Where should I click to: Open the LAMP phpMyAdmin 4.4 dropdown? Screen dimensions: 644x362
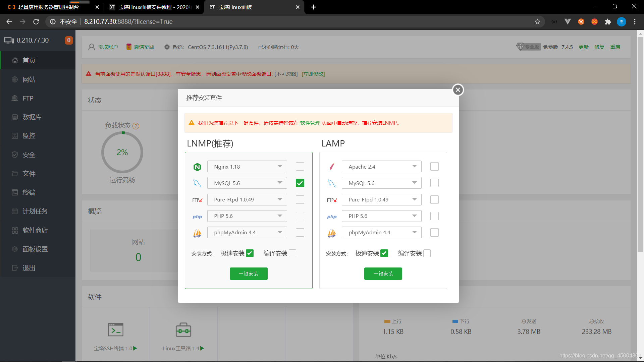[x=382, y=233]
